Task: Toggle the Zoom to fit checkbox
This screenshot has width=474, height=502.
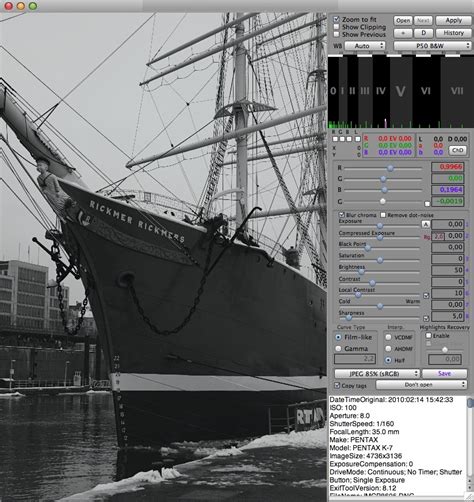Action: click(x=337, y=19)
